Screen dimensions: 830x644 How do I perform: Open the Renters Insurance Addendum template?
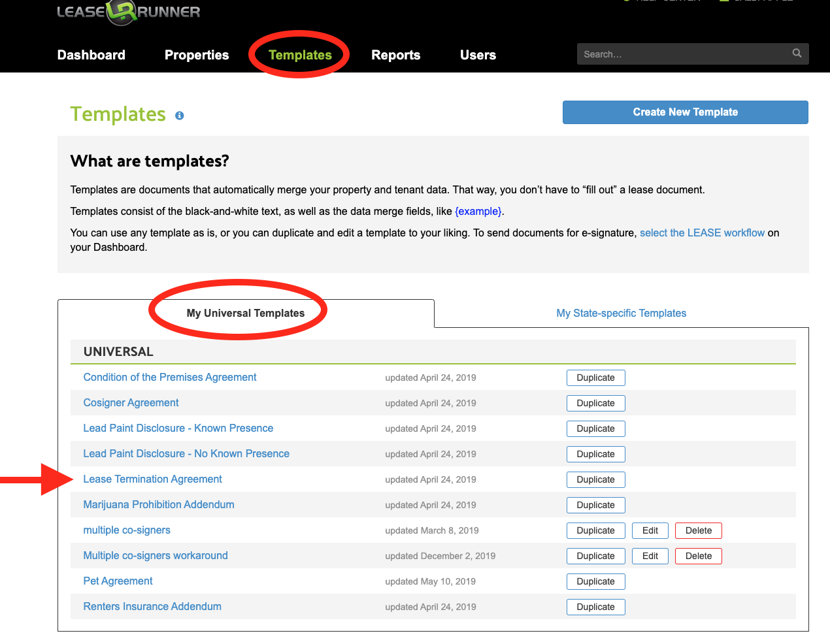152,607
